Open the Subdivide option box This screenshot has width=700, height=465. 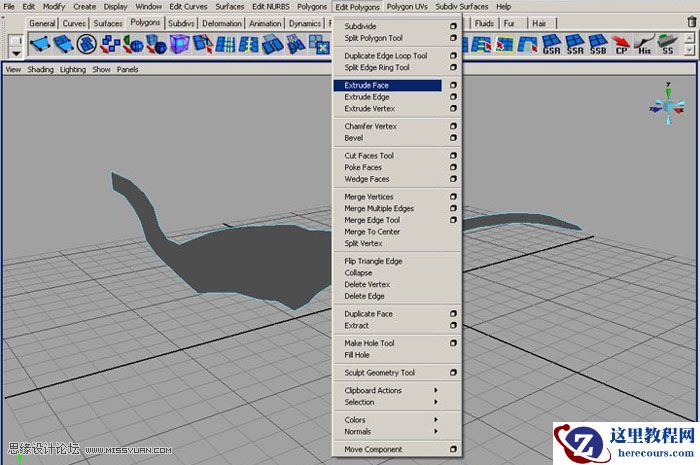(453, 26)
